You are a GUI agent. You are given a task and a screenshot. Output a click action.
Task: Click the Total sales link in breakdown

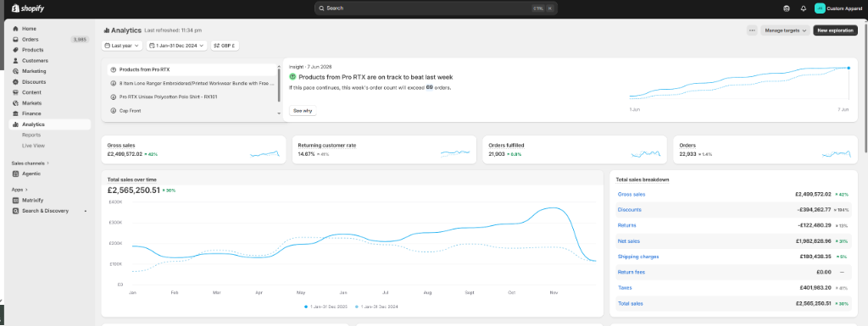(x=630, y=303)
